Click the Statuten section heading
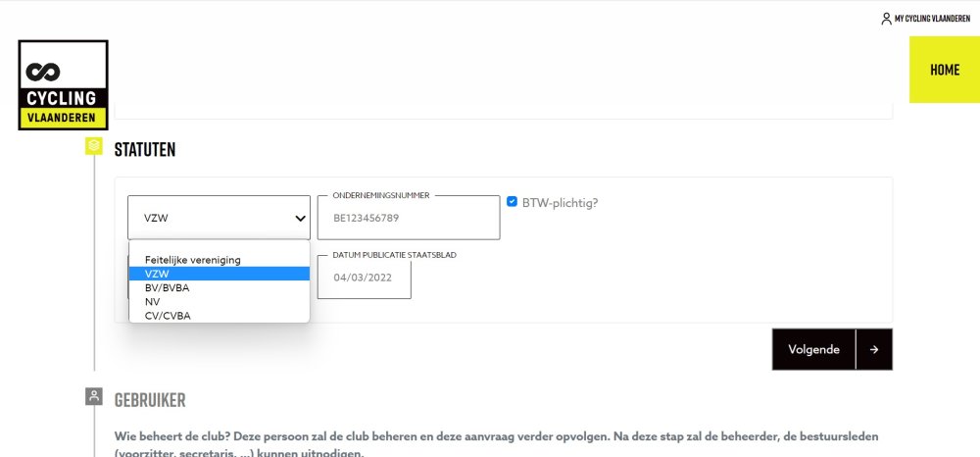 [145, 150]
